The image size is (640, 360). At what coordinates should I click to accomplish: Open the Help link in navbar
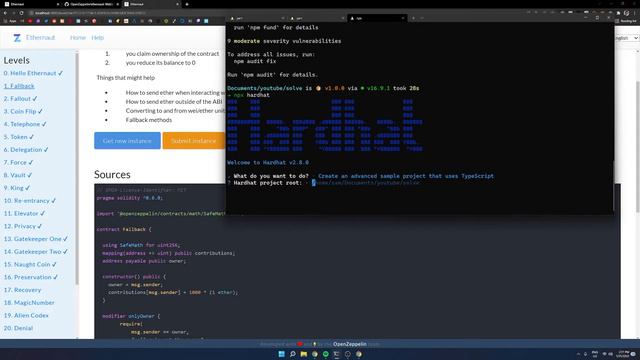(98, 38)
